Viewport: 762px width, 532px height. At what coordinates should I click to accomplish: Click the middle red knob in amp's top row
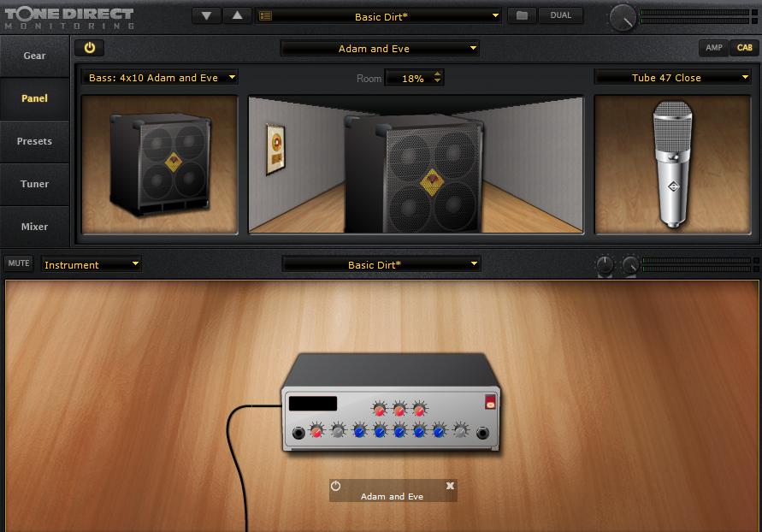[399, 409]
